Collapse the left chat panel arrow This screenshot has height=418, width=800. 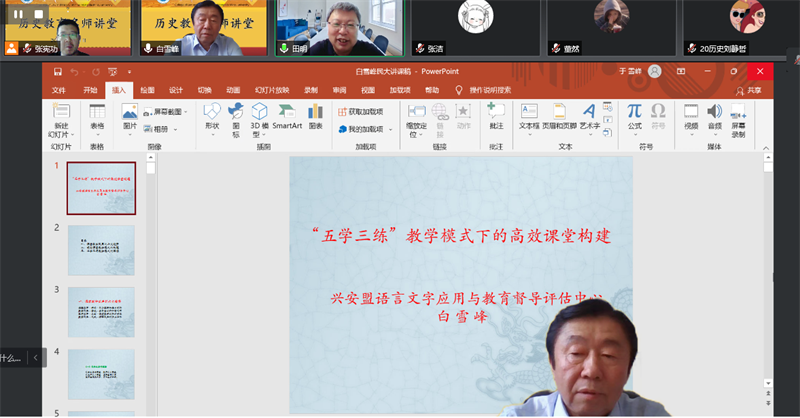(35, 358)
